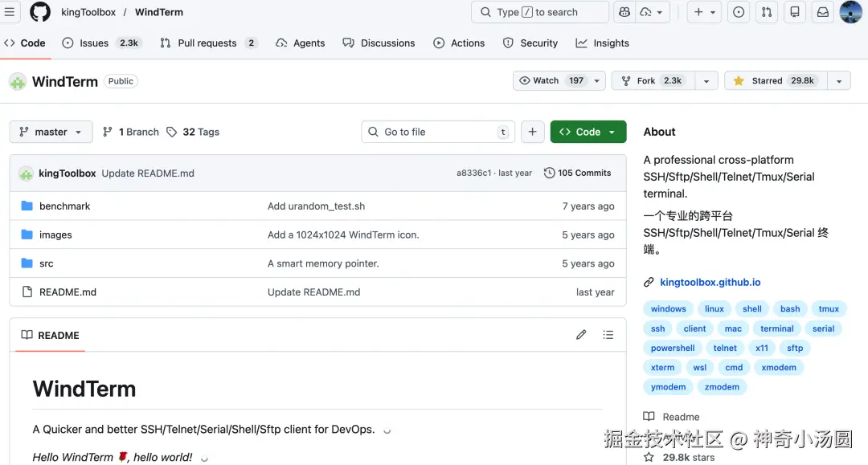Viewport: 868px width, 465px height.
Task: Open the kingtoolbox.github.io link
Action: 710,282
